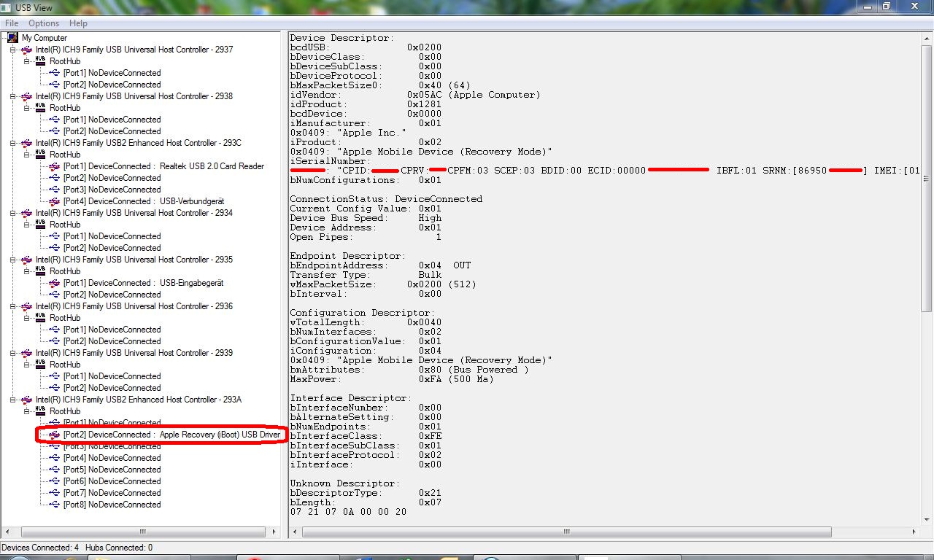Screen dimensions: 934x560
Task: Click the "Apple Inc." manufacturer string line
Action: 348,133
